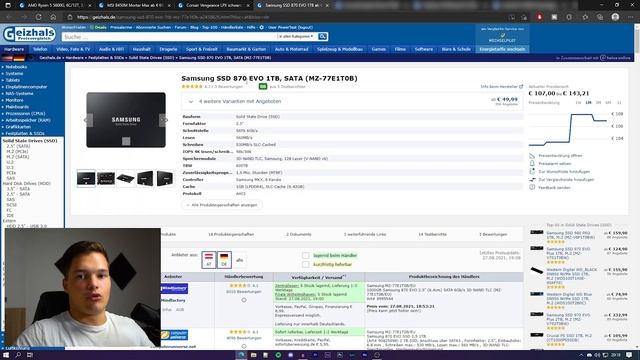This screenshot has height=360, width=640.
Task: Click the Preisalarm bell icon
Action: 532,163
